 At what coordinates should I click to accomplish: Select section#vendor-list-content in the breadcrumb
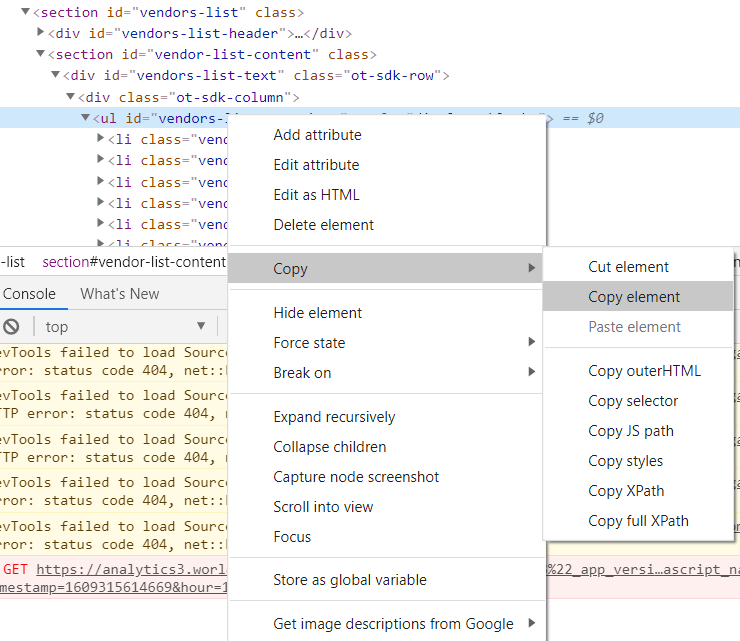pyautogui.click(x=134, y=262)
